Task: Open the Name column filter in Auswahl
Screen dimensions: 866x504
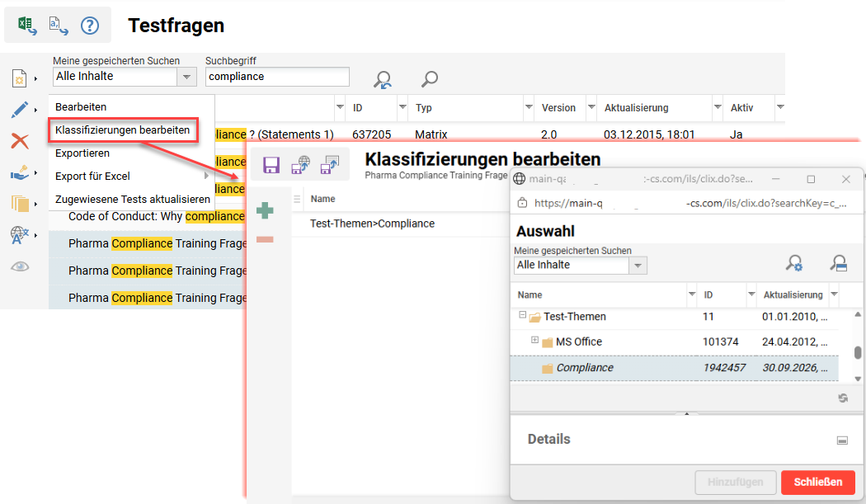Action: point(691,294)
